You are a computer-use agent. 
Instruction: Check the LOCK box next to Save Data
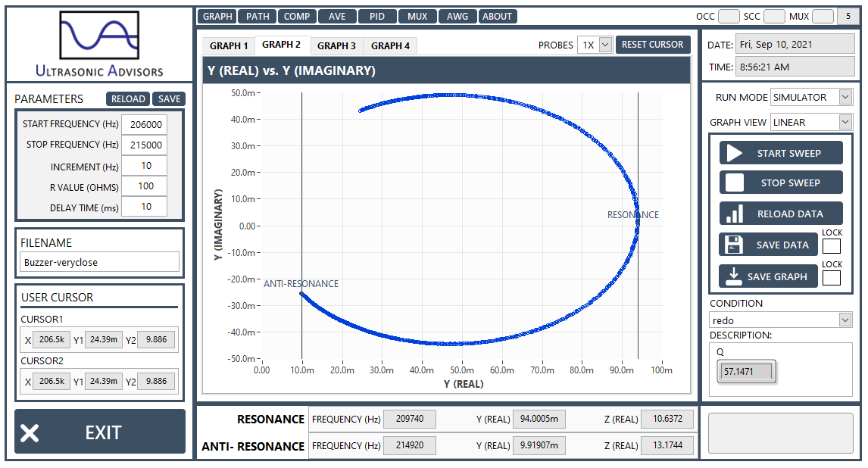coord(832,246)
